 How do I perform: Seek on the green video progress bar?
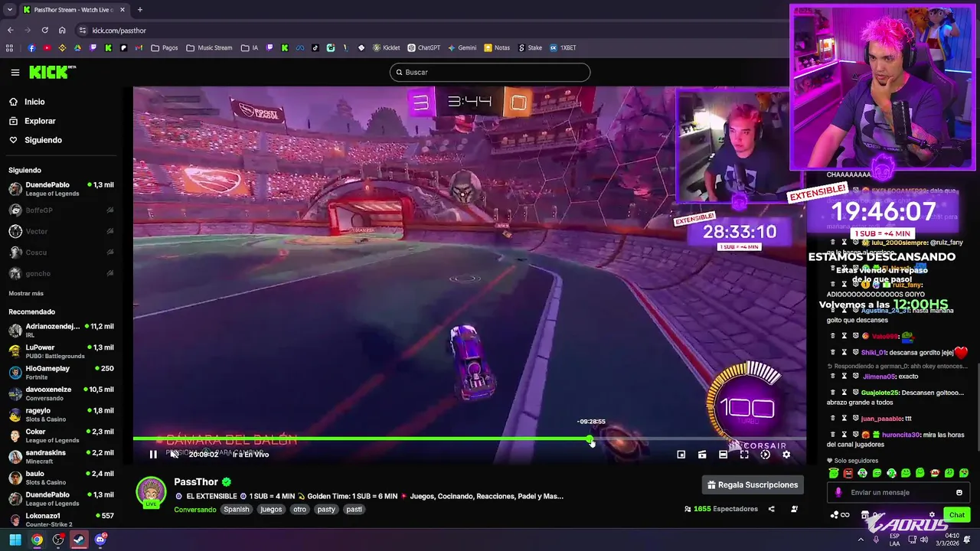point(361,439)
